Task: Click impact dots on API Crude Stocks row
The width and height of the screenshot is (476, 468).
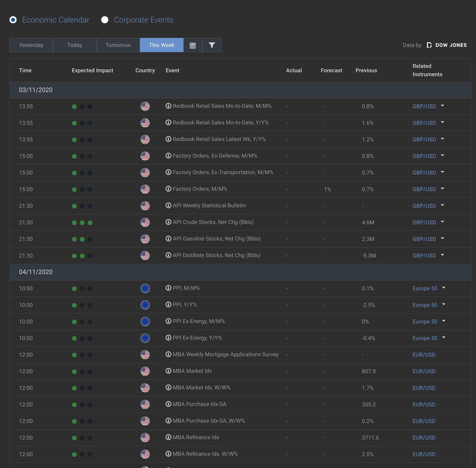Action: (x=82, y=223)
